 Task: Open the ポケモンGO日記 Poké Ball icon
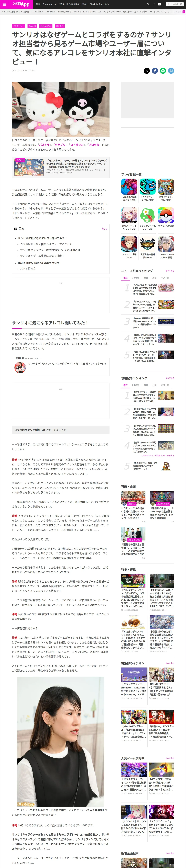tap(166, 215)
